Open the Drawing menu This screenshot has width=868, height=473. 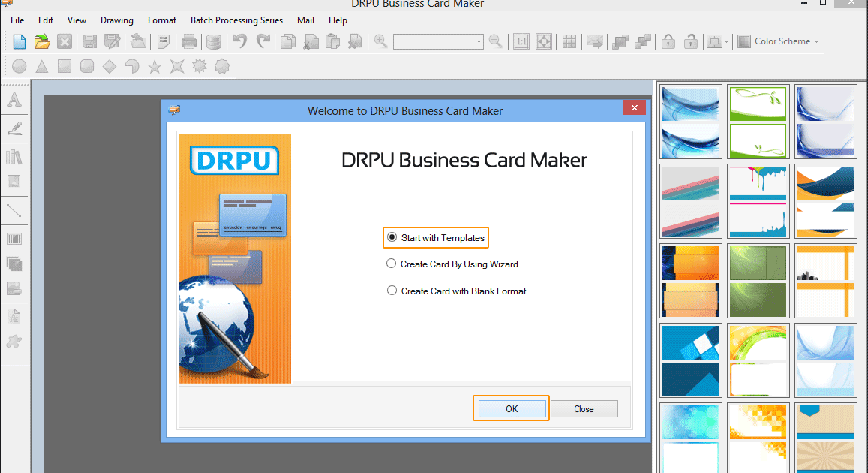point(117,20)
